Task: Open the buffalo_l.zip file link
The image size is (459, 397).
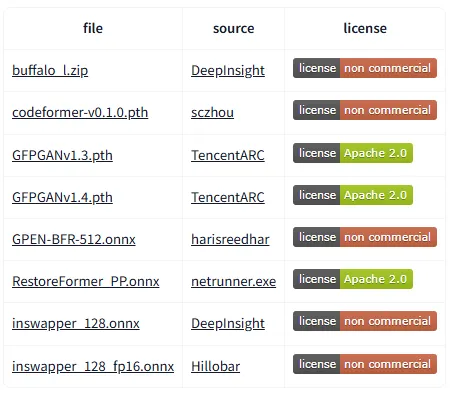Action: [x=50, y=70]
